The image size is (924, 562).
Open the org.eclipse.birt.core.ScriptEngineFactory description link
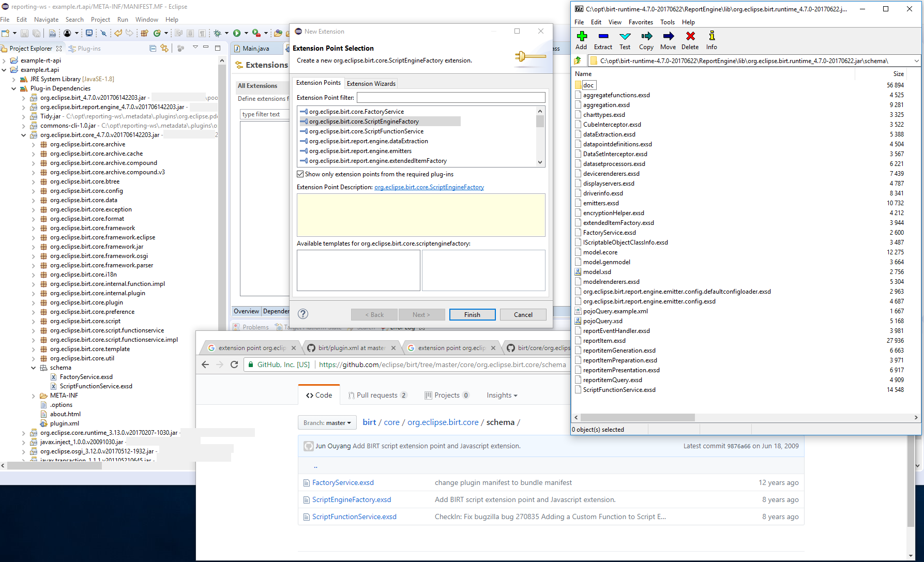(429, 187)
